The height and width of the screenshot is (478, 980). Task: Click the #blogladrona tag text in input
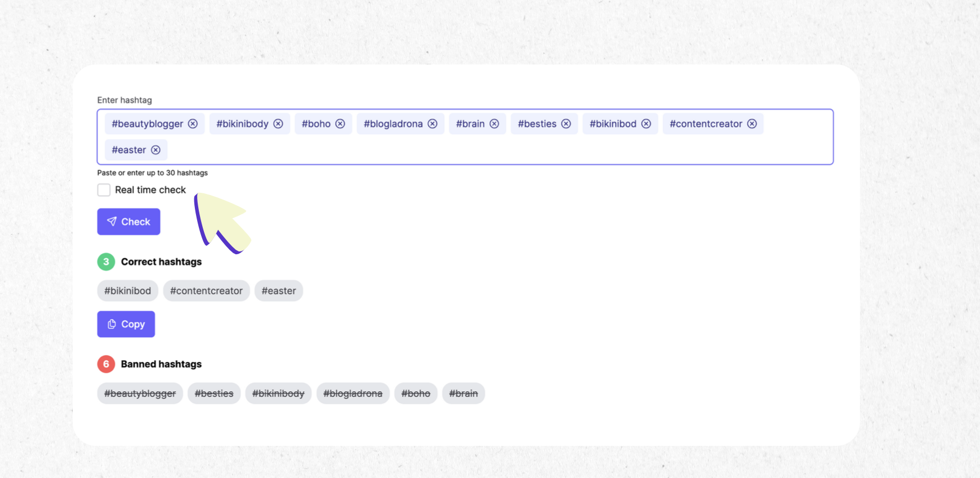click(393, 123)
